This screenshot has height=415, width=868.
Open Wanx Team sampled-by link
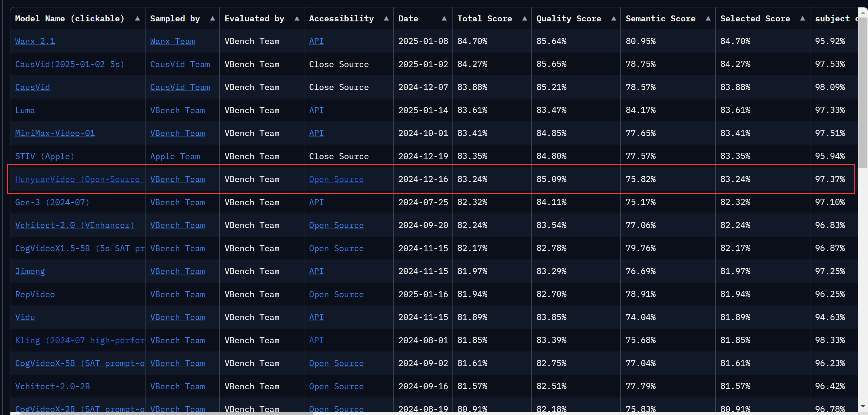172,41
